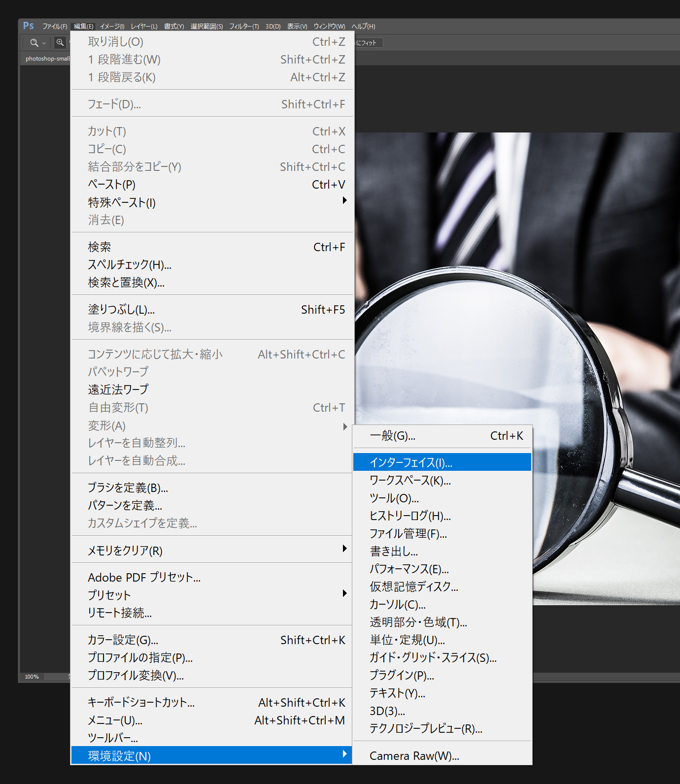Click ペースト(P) in the edit menu

[x=112, y=185]
